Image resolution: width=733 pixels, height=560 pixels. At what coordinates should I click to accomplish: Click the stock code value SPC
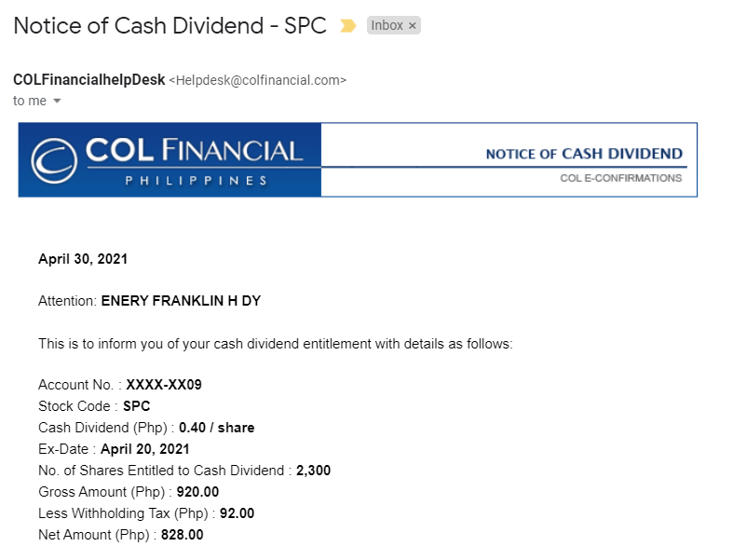(x=137, y=406)
